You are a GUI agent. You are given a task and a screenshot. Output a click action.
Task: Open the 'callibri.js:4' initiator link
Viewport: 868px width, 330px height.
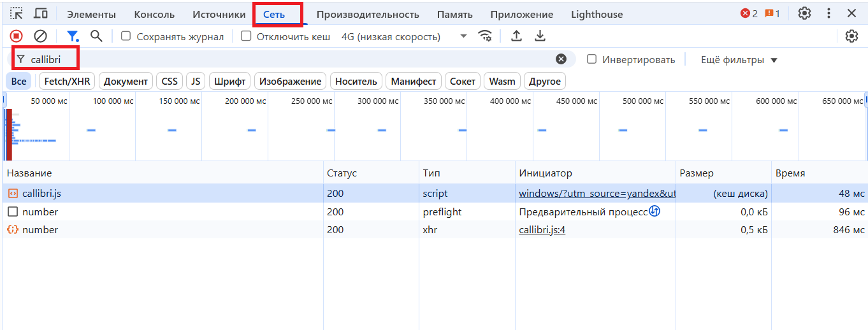542,229
